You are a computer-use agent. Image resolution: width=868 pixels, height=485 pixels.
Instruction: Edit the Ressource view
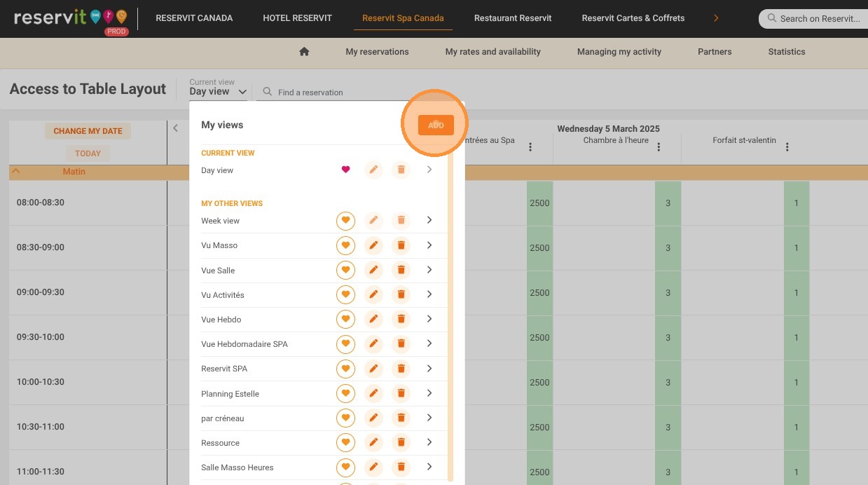pyautogui.click(x=374, y=442)
